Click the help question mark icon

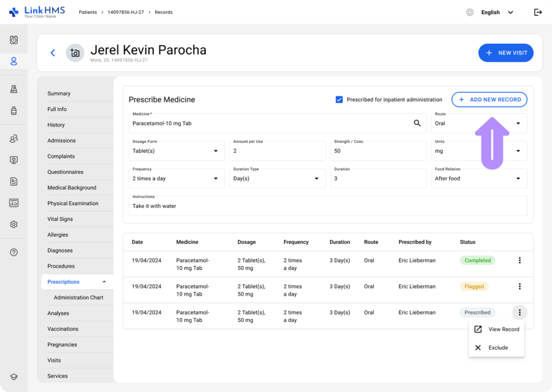pos(14,252)
